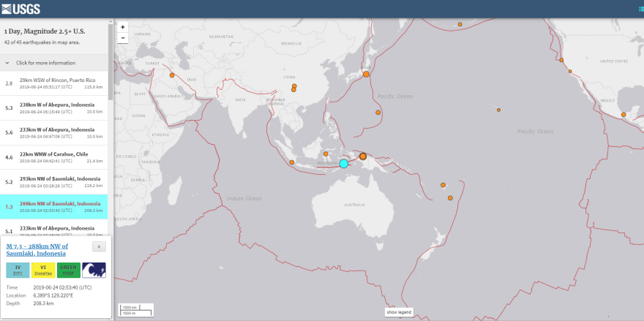The width and height of the screenshot is (644, 321).
Task: Click the USGS logo
Action: point(20,9)
